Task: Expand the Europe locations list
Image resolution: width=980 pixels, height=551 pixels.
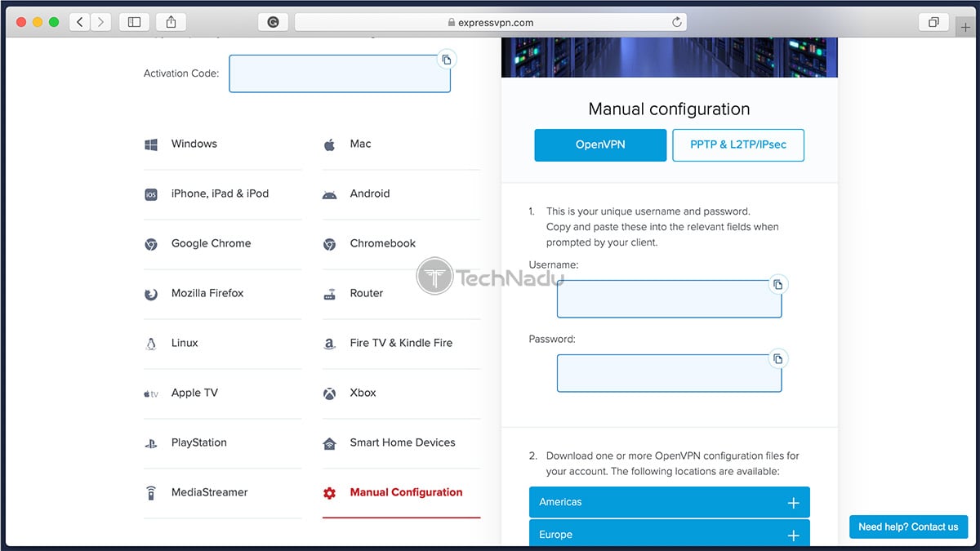Action: (x=670, y=534)
